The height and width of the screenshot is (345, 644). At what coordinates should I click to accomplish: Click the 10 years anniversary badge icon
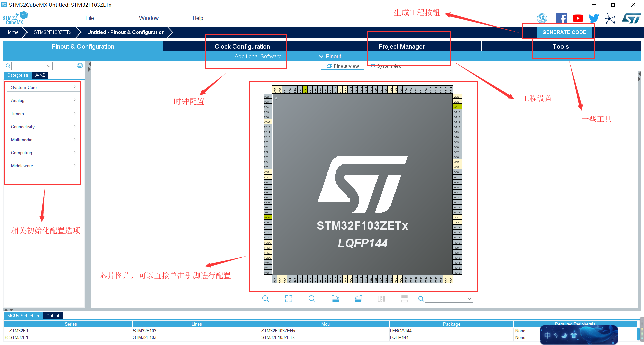[542, 18]
